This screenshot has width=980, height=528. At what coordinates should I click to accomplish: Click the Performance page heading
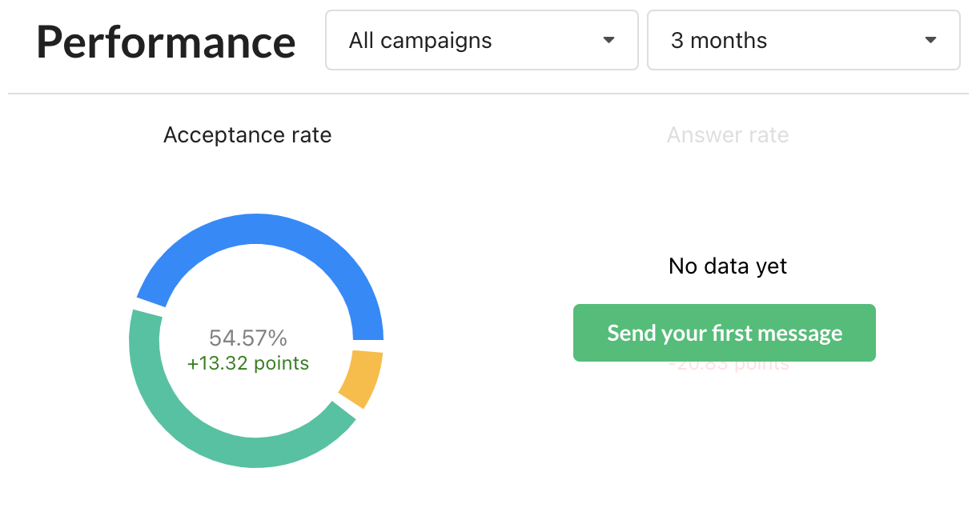coord(166,42)
